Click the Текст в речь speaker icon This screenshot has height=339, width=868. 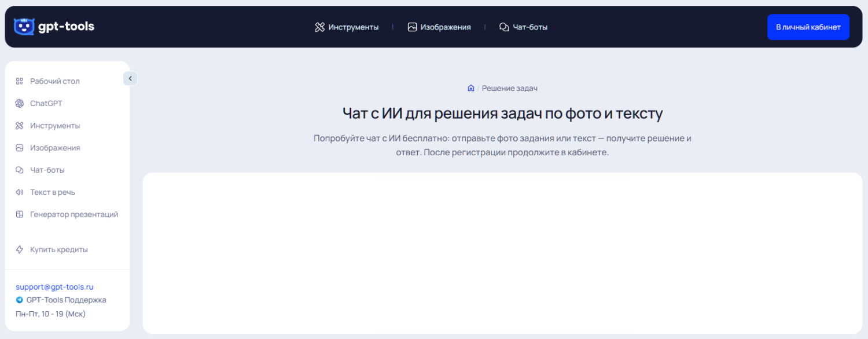(19, 192)
